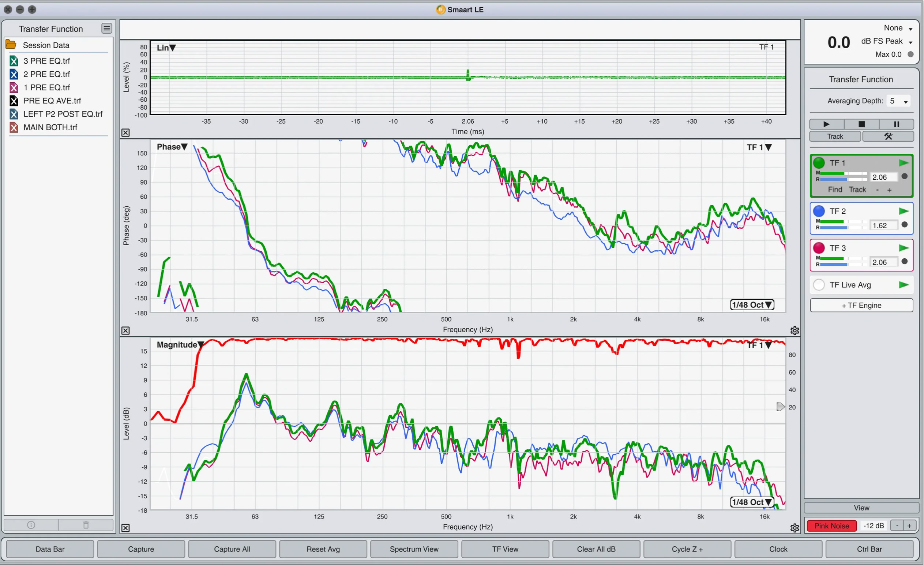This screenshot has width=924, height=565.
Task: Close the Phase graph pane
Action: coord(125,330)
